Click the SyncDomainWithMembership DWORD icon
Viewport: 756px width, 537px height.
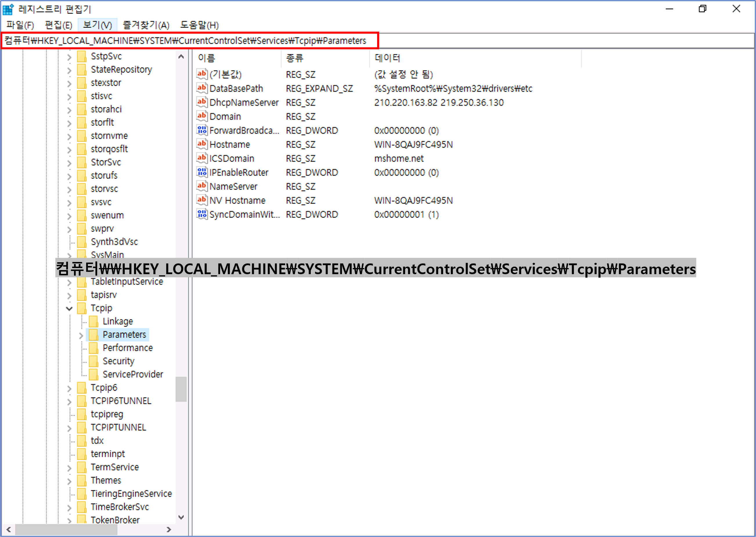click(x=202, y=214)
